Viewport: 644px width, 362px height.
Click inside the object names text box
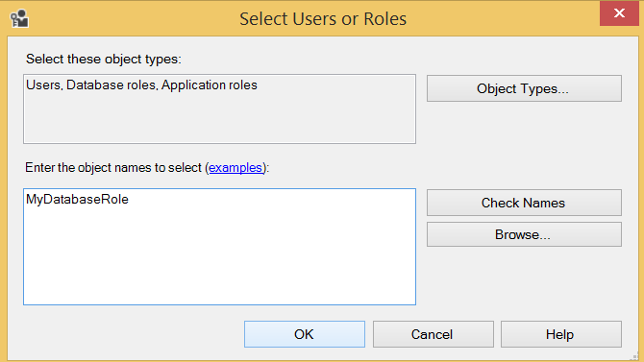click(x=219, y=247)
